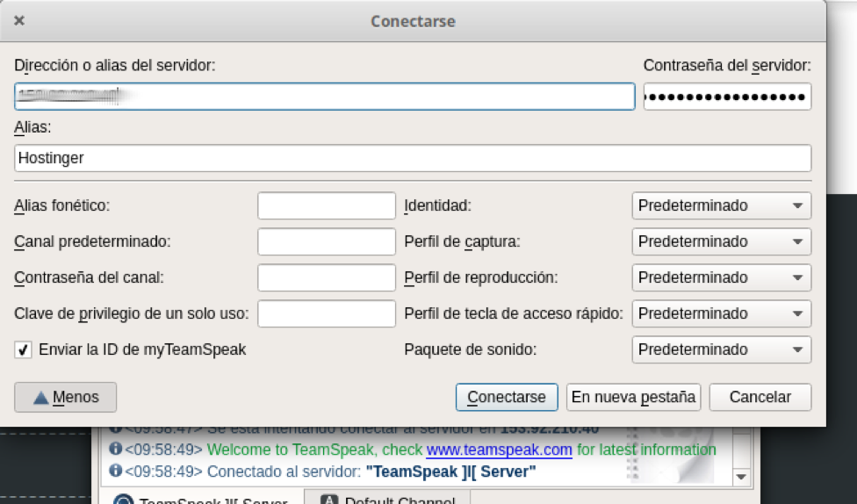Image resolution: width=857 pixels, height=504 pixels.
Task: Open the Perfil de reproducción dropdown
Action: [721, 277]
